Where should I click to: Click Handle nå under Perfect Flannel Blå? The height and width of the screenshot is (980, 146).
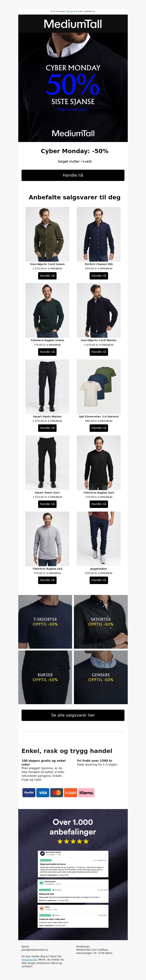tap(99, 275)
